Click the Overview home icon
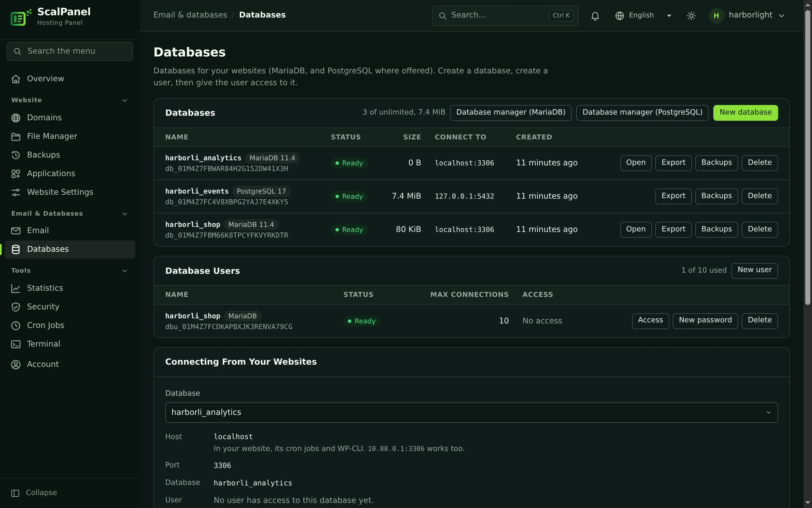Screen dimensions: 812x508 click(x=16, y=79)
